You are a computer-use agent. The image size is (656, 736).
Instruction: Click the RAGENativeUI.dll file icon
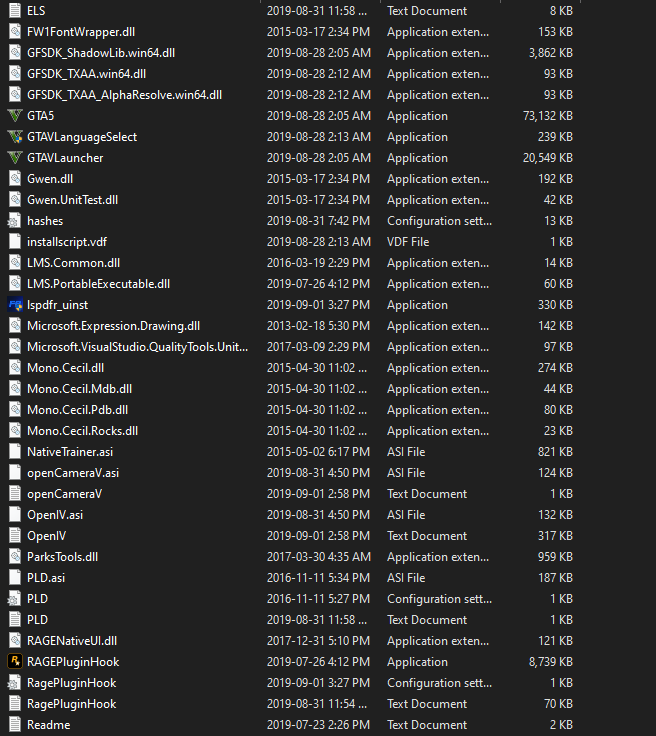click(x=15, y=641)
